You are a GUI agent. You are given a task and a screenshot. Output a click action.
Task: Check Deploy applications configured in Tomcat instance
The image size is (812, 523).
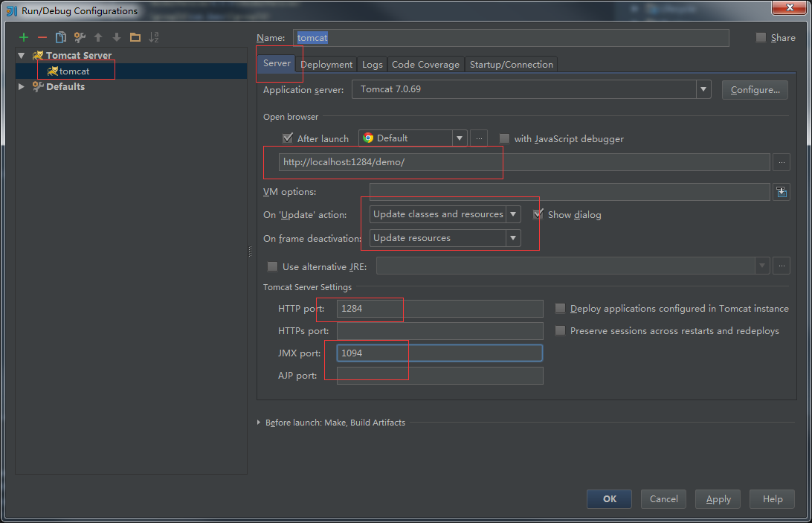[x=561, y=309]
